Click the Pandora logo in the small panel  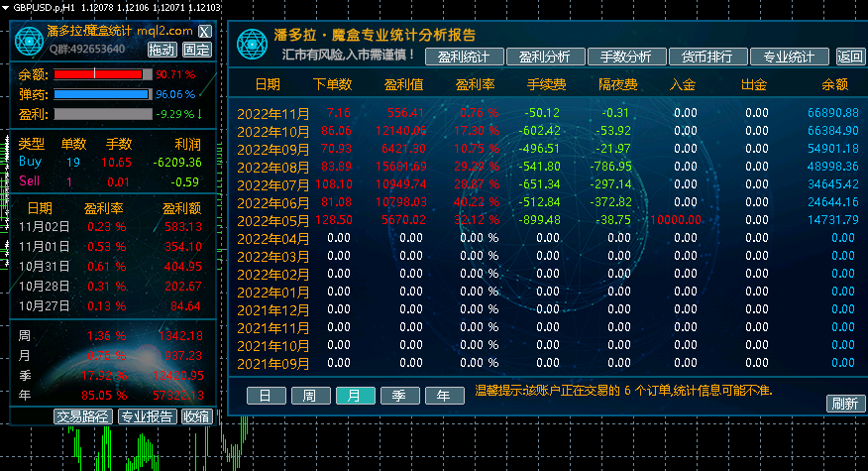(29, 41)
